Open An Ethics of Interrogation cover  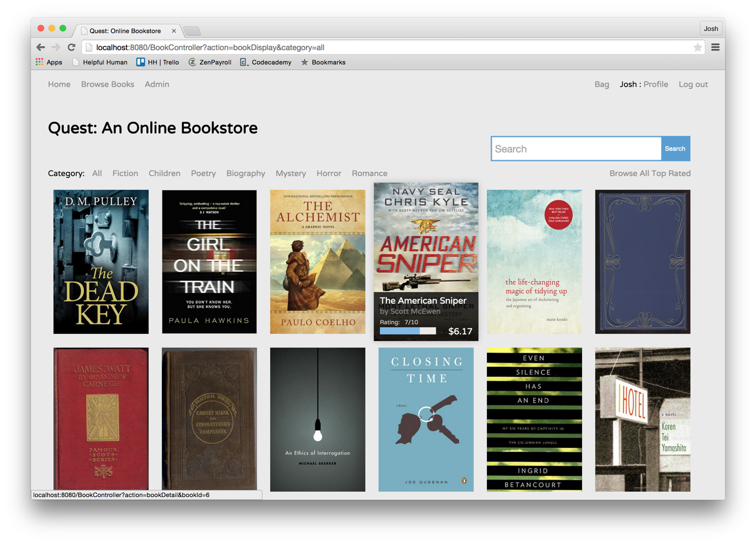tap(317, 419)
